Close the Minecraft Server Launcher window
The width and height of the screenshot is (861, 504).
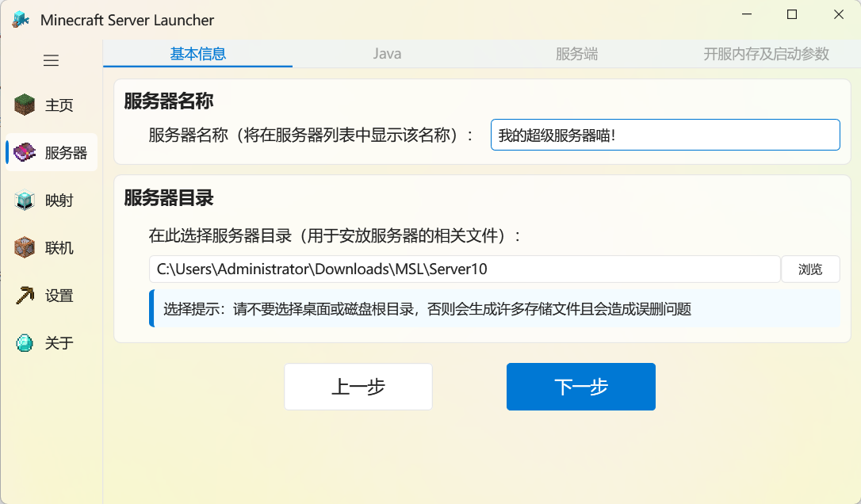tap(838, 14)
